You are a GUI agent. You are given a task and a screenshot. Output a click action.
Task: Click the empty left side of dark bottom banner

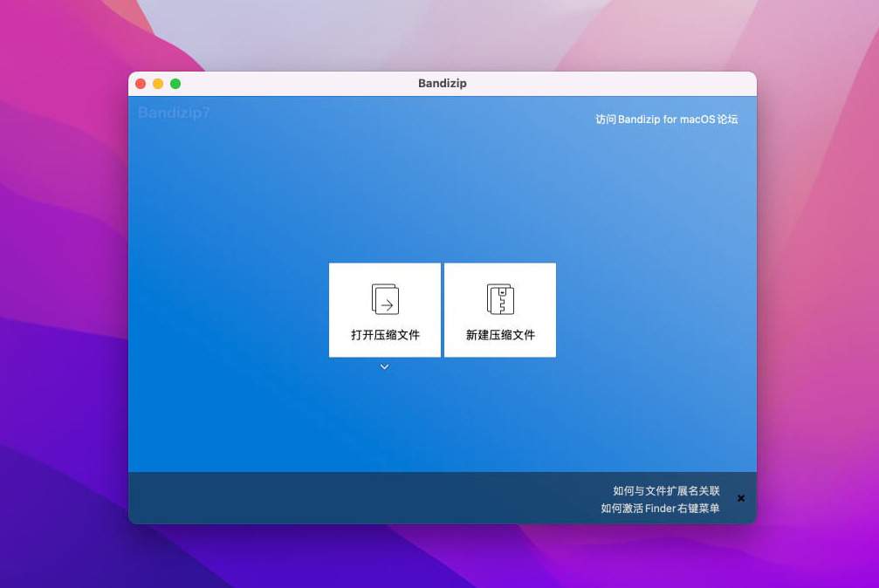click(306, 498)
